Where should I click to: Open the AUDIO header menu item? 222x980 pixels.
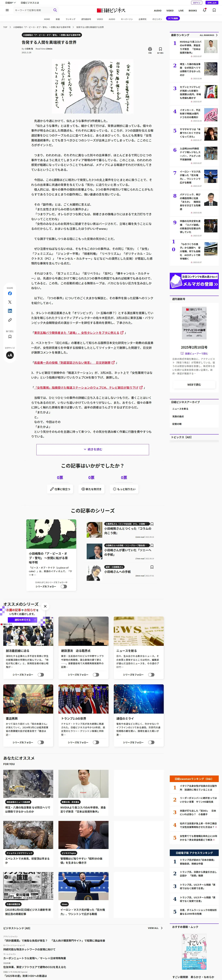point(157,11)
